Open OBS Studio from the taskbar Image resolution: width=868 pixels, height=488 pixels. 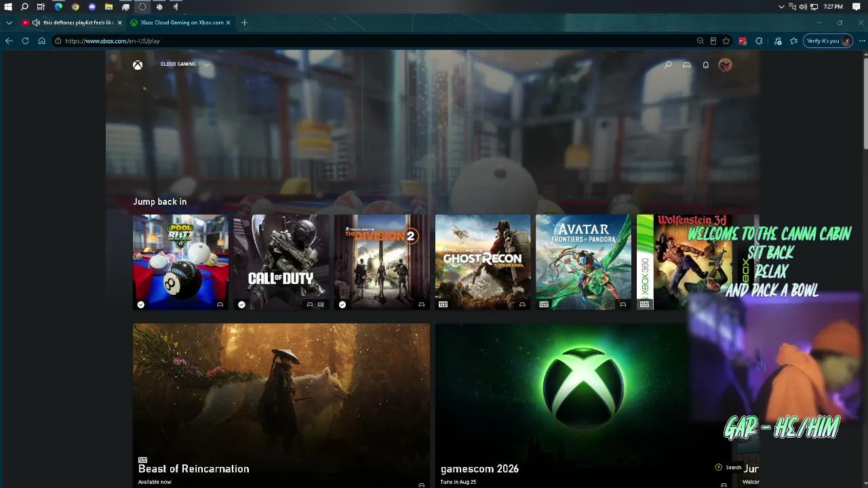(x=142, y=7)
